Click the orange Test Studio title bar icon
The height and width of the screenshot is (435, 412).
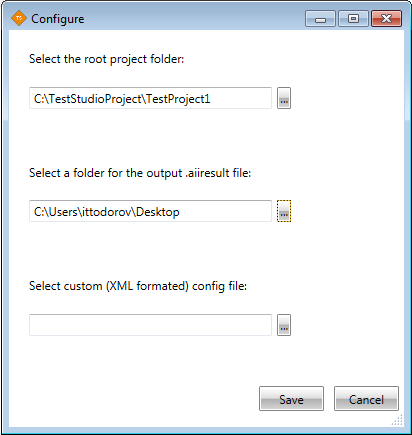(19, 18)
